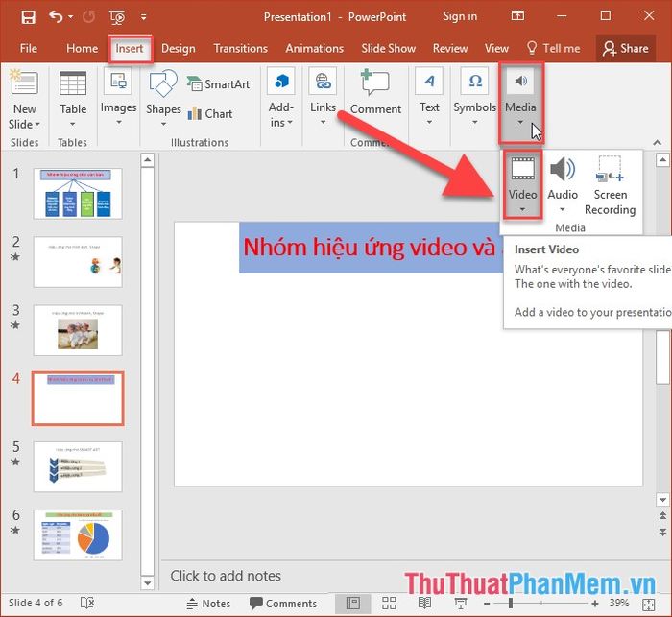
Task: Click the zoom slider handle
Action: point(511,604)
